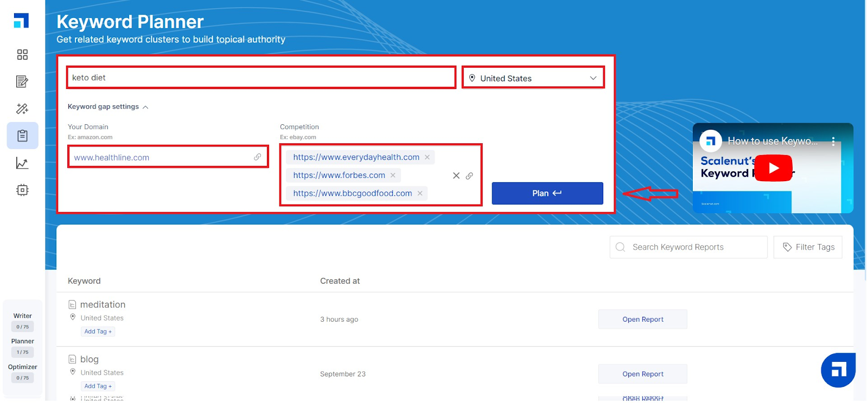Viewport: 868px width, 403px height.
Task: Open the Scalenut chat widget bubble
Action: point(838,370)
